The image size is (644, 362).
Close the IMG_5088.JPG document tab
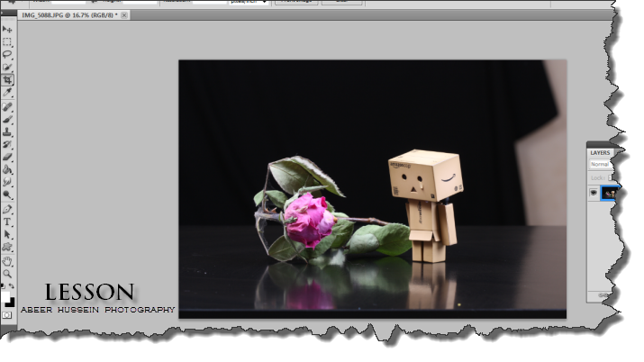tap(124, 14)
